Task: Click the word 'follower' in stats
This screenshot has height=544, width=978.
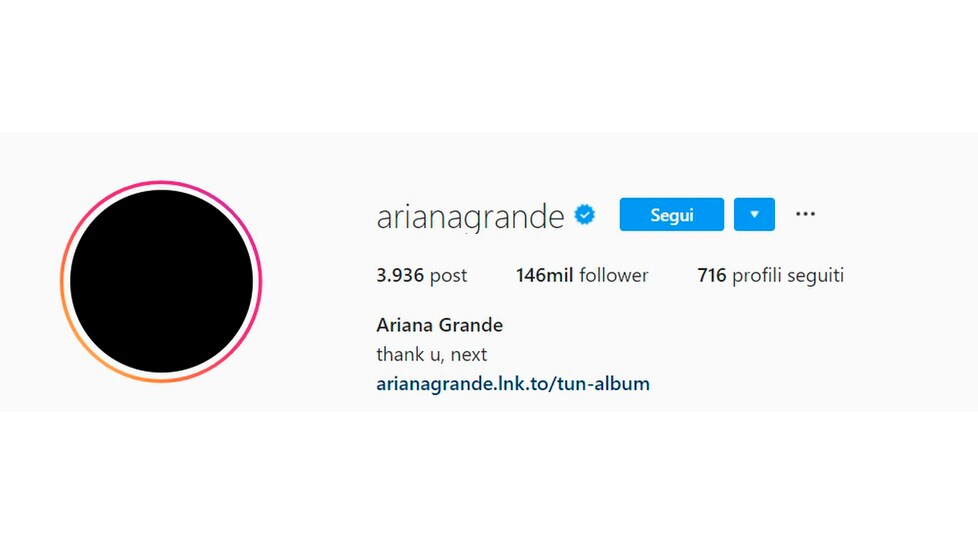Action: (614, 275)
